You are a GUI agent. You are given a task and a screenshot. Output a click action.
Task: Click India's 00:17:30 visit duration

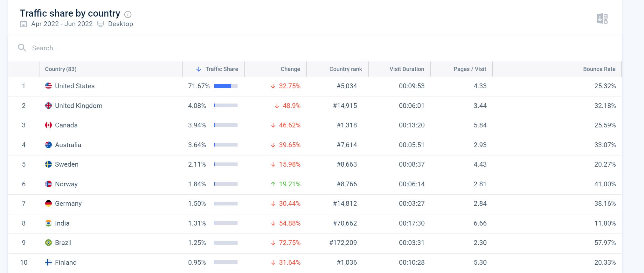412,223
